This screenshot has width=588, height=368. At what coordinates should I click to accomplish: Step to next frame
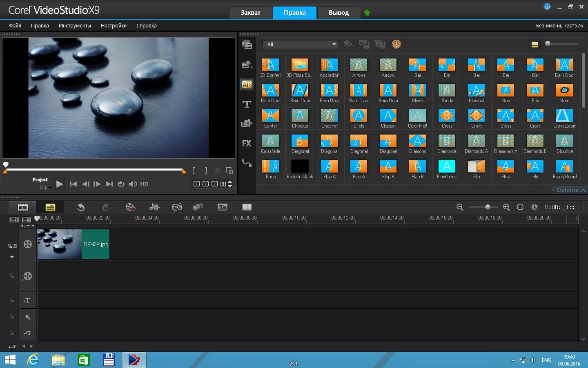[x=97, y=184]
